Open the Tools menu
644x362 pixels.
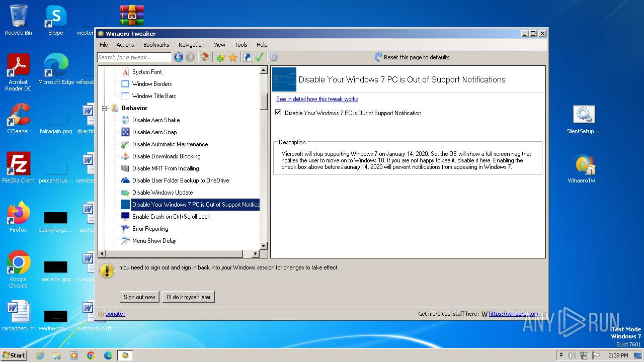click(241, 45)
